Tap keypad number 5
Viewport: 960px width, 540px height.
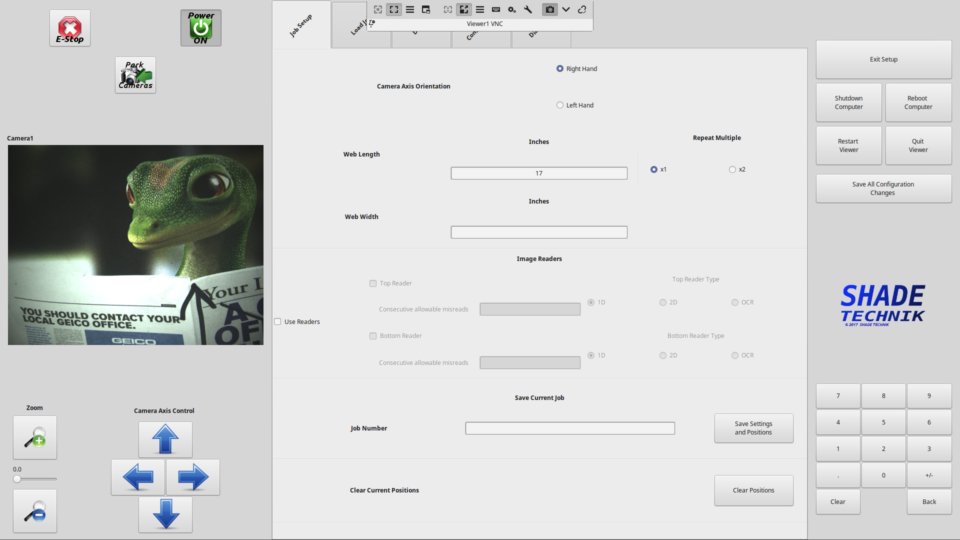pos(883,422)
